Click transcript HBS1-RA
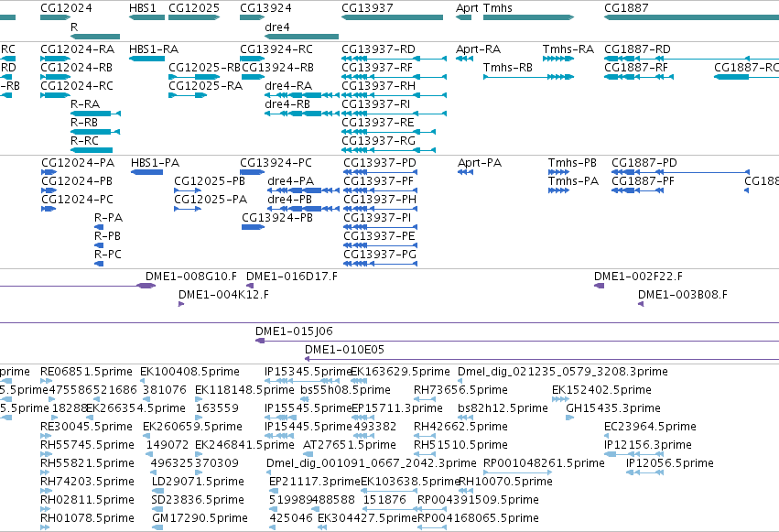Viewport: 779px width, 532px height. pyautogui.click(x=154, y=49)
